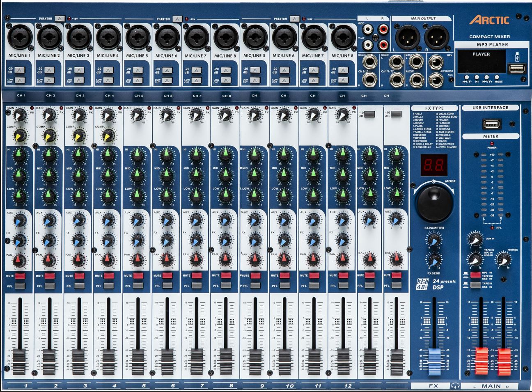Toggle the leftmost PHANTOM power button

click(x=60, y=18)
